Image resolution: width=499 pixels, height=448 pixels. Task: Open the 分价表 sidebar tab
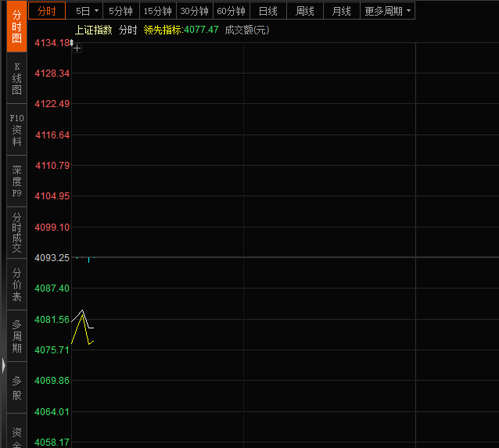click(17, 285)
